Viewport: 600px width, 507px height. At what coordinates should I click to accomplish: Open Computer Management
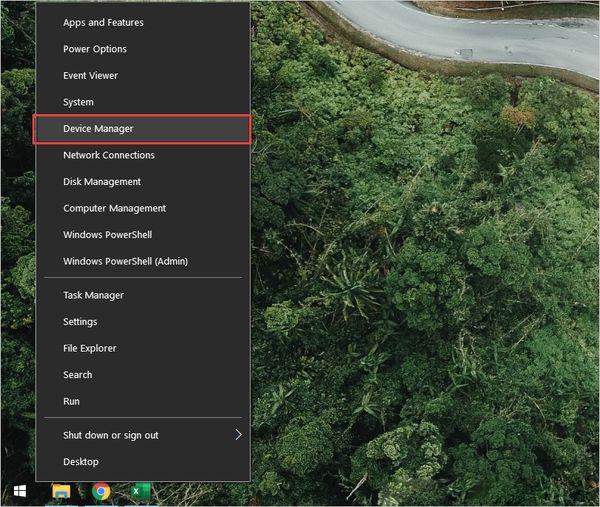tap(114, 208)
